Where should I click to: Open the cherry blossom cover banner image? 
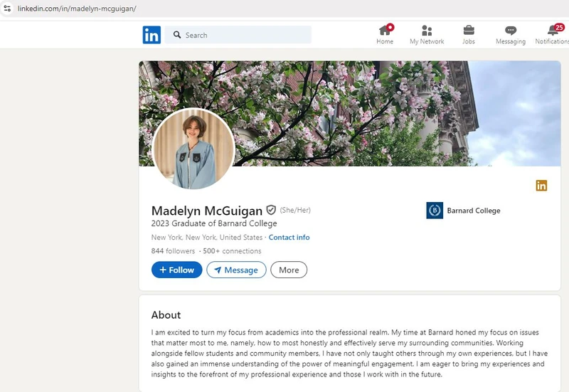350,114
